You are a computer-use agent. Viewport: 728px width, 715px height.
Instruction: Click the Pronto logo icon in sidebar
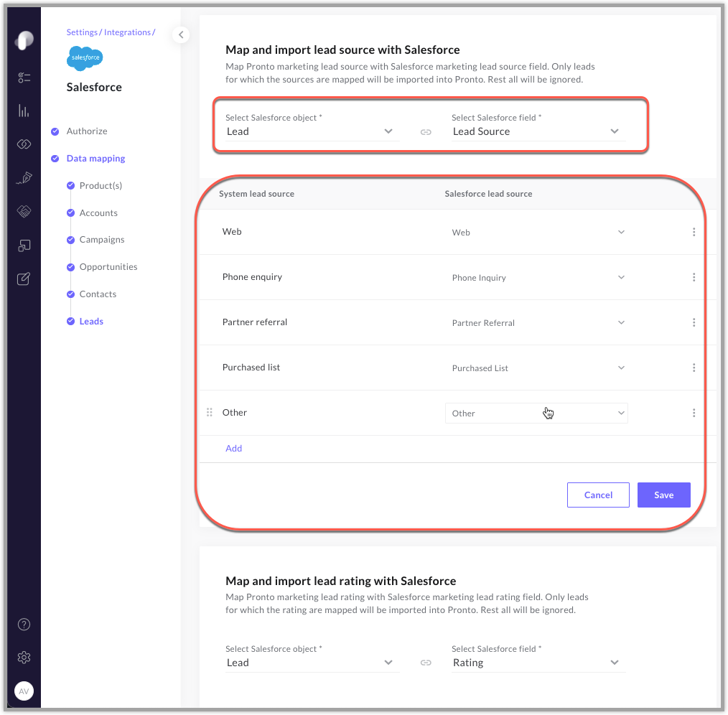coord(24,40)
